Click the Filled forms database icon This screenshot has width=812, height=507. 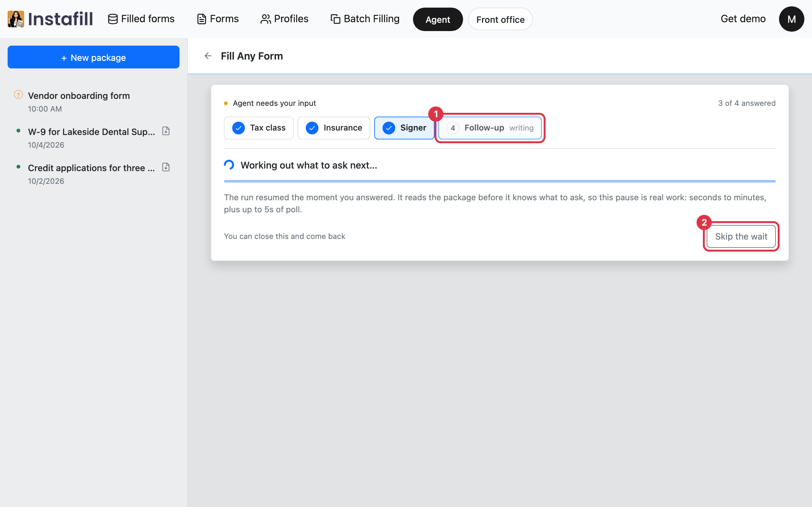pos(113,19)
